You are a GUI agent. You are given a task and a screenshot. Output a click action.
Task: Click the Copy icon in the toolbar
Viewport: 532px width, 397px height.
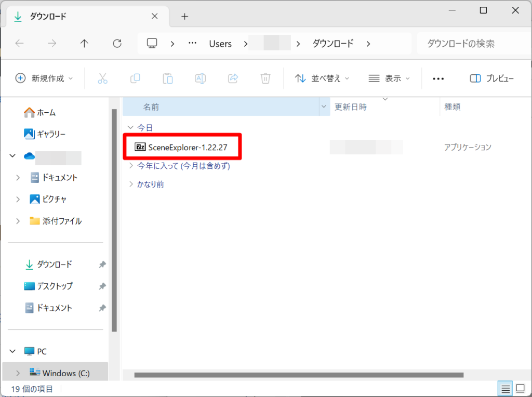(x=135, y=78)
